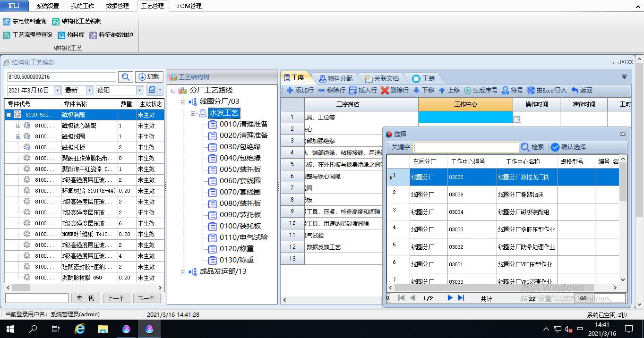Go to the last page in pager
Image resolution: width=644 pixels, height=338 pixels.
pyautogui.click(x=461, y=298)
